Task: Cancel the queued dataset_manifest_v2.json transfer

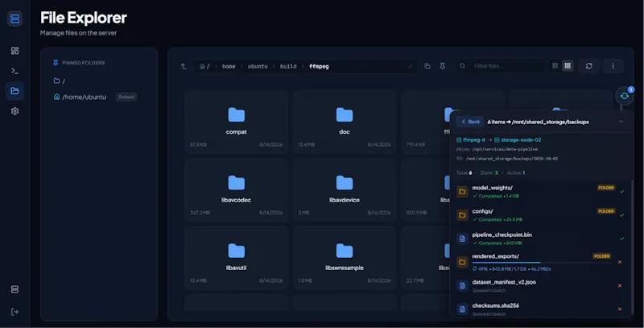Action: [620, 285]
